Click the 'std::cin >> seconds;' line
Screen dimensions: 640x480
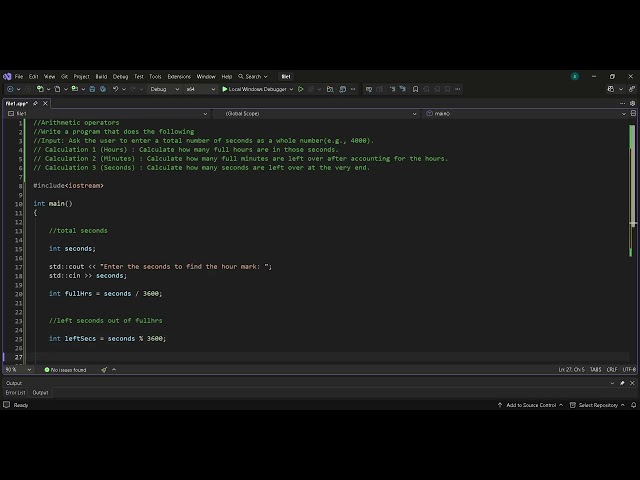tap(88, 276)
